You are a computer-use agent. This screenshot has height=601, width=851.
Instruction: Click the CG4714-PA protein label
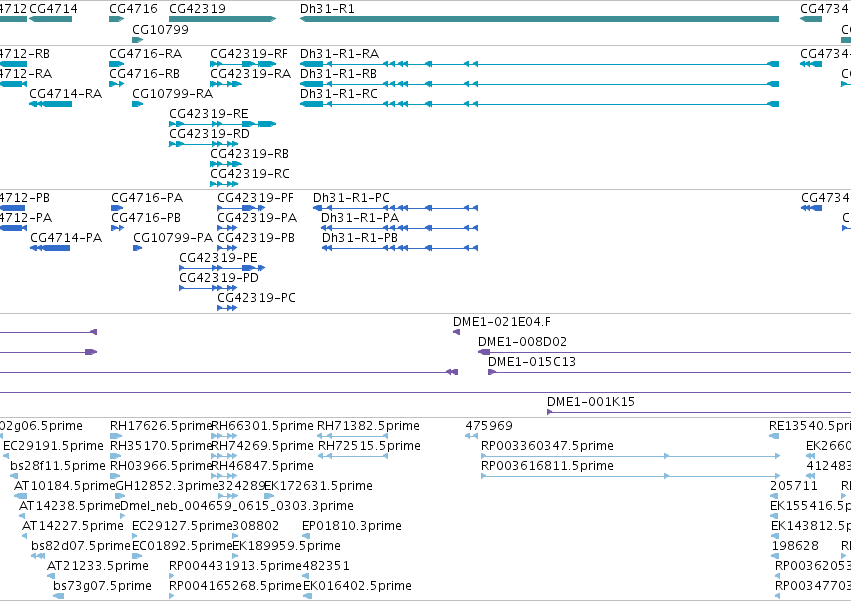click(66, 238)
